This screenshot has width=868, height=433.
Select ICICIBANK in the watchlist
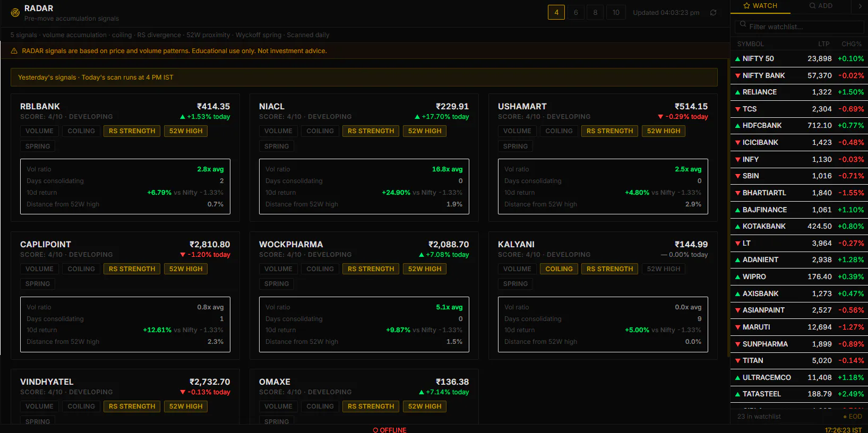coord(799,143)
